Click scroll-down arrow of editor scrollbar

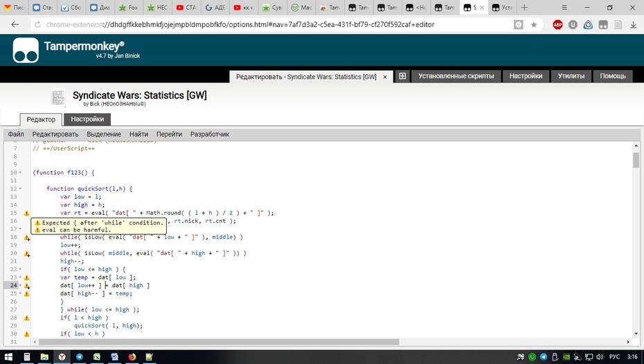click(636, 333)
